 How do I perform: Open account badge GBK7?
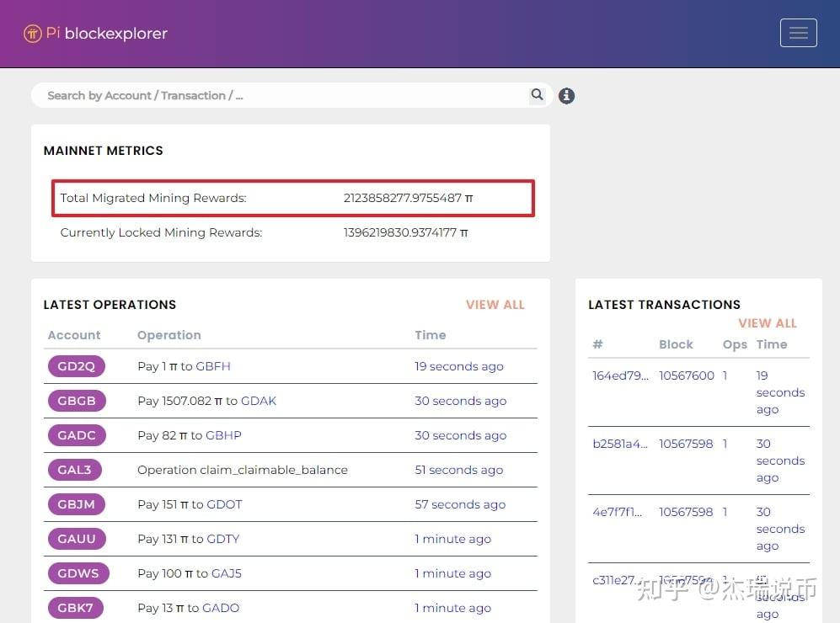pyautogui.click(x=75, y=608)
